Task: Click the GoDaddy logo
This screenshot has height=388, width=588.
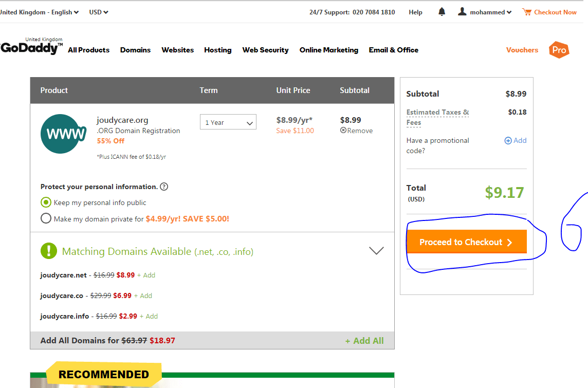Action: (x=31, y=48)
